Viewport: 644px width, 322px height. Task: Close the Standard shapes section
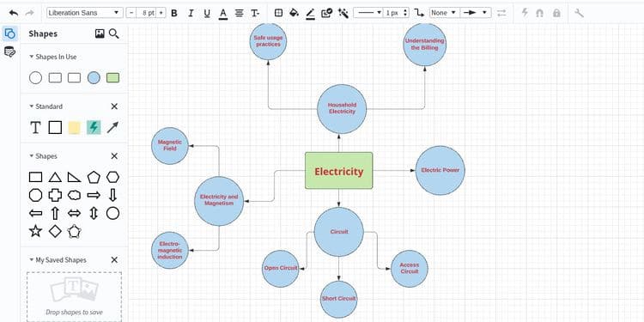pos(114,106)
